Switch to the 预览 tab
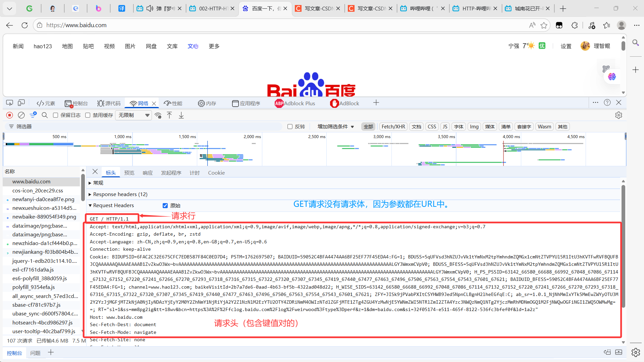644x362 pixels. (129, 173)
